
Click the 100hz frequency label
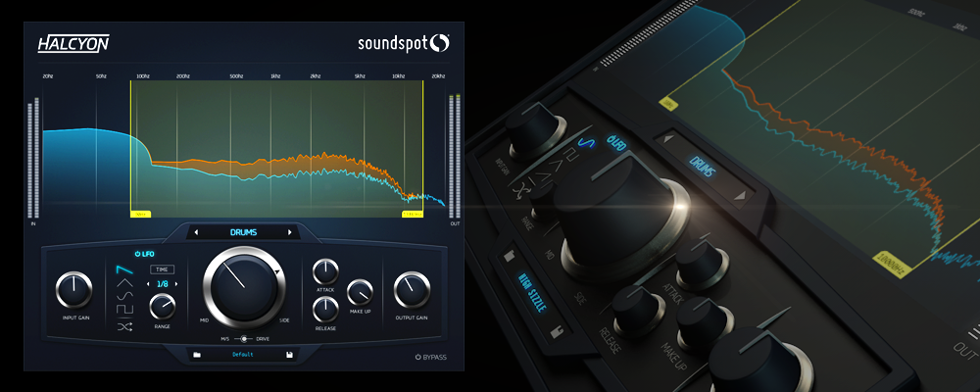pos(142,76)
